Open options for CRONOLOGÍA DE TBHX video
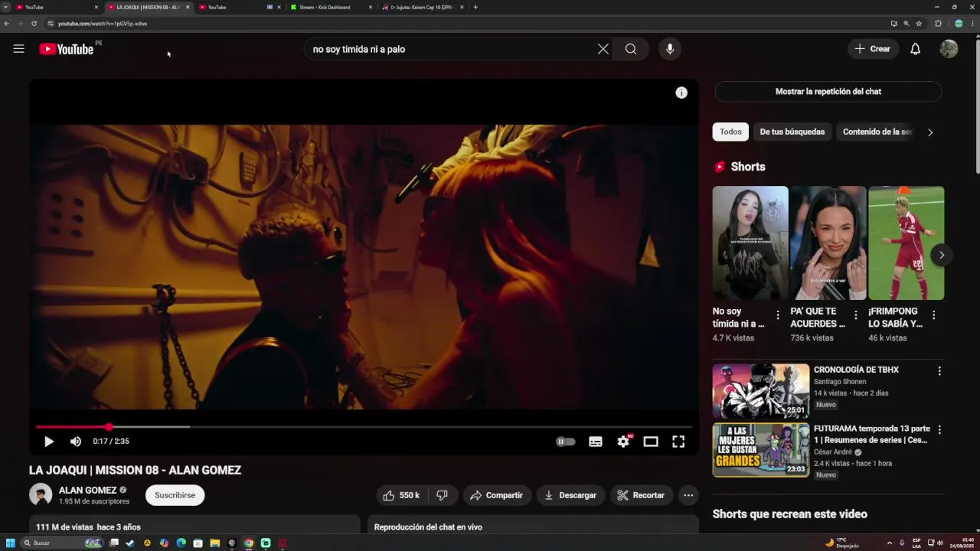The image size is (980, 551). 939,371
